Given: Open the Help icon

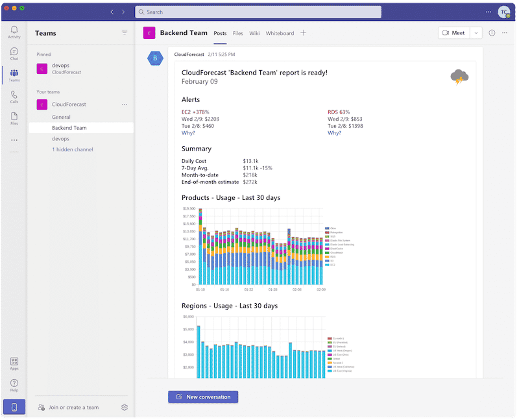Looking at the screenshot, I should pos(14,385).
